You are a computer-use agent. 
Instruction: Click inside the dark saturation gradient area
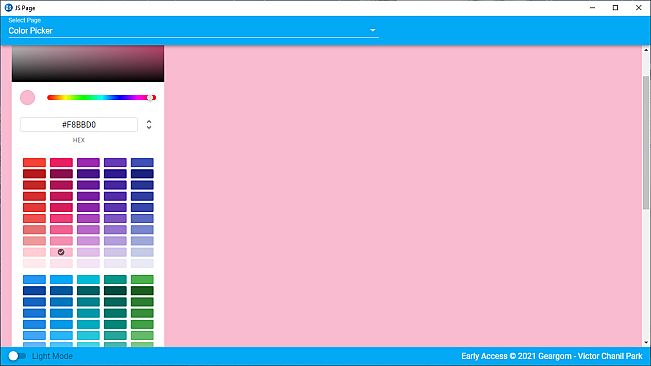tap(88, 63)
